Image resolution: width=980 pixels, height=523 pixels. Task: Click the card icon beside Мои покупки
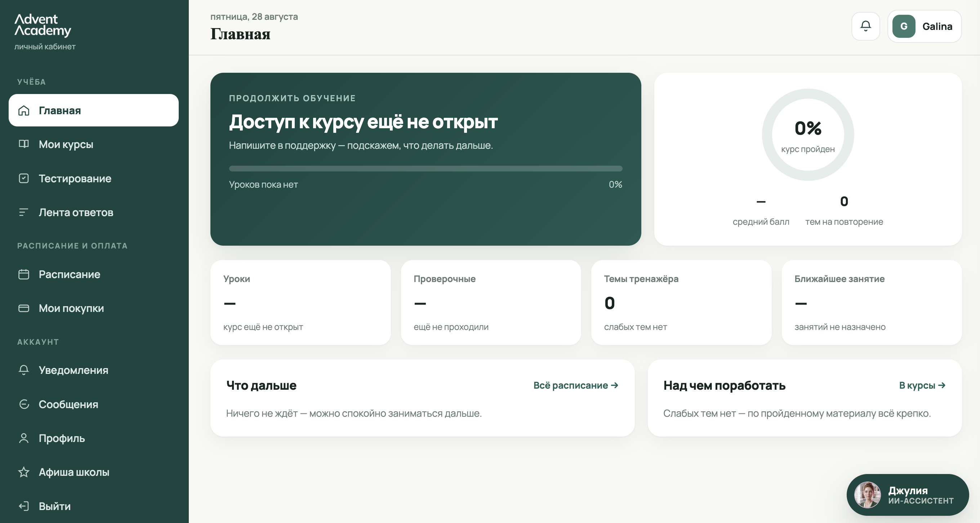coord(23,308)
